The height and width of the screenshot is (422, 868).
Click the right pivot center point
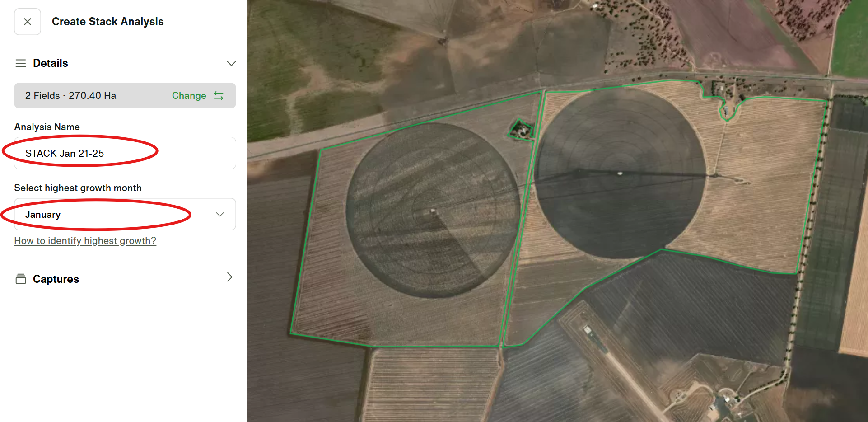[620, 173]
